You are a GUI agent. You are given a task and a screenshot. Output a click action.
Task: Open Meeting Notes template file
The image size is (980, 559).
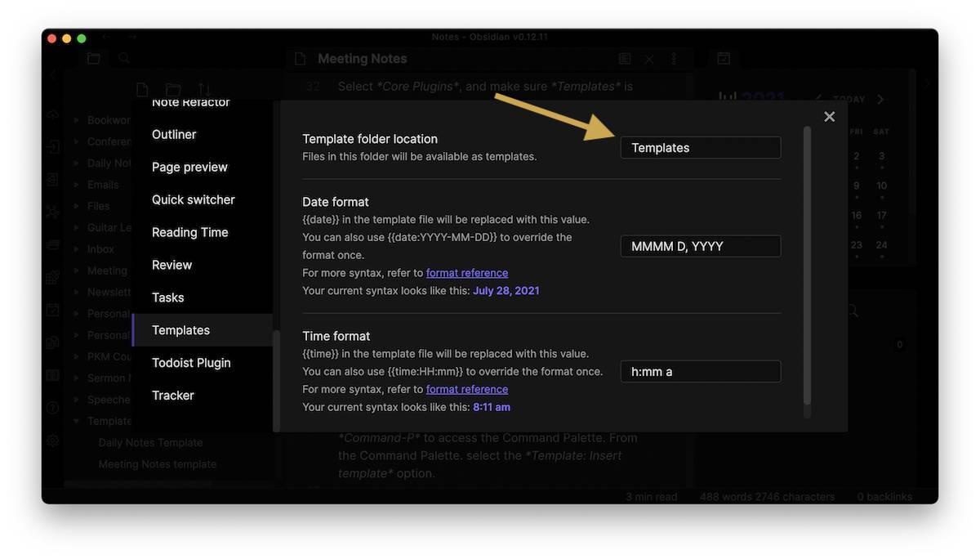click(x=158, y=464)
